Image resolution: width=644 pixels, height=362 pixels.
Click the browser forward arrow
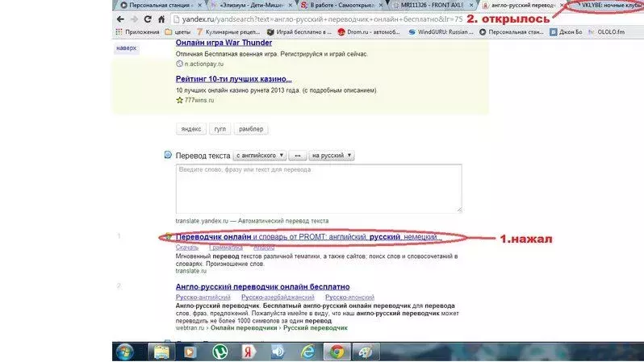click(x=134, y=19)
